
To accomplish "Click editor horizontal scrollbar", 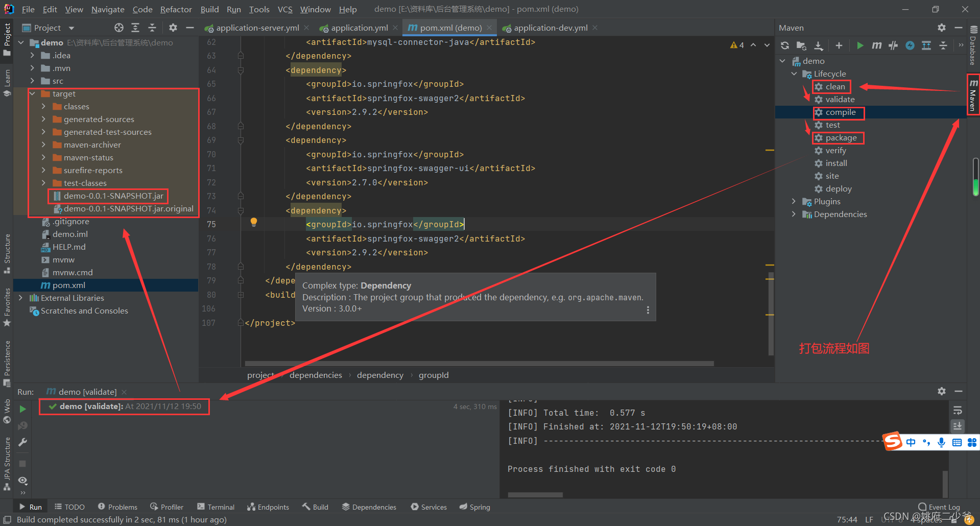I will pyautogui.click(x=480, y=364).
